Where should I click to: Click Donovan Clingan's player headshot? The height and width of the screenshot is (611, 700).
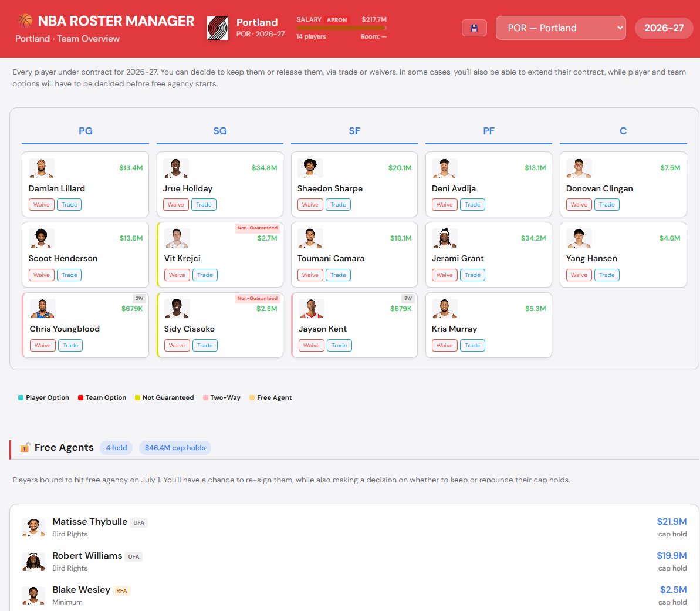click(x=579, y=168)
